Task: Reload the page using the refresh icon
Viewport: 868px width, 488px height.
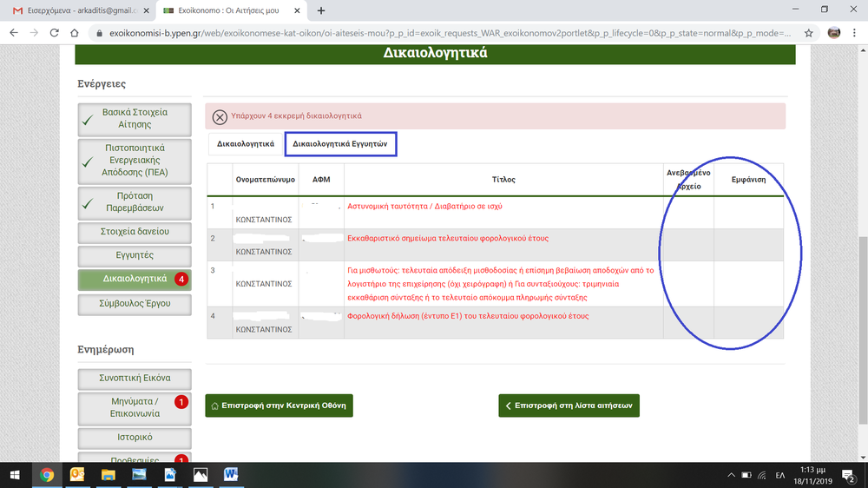Action: point(58,33)
